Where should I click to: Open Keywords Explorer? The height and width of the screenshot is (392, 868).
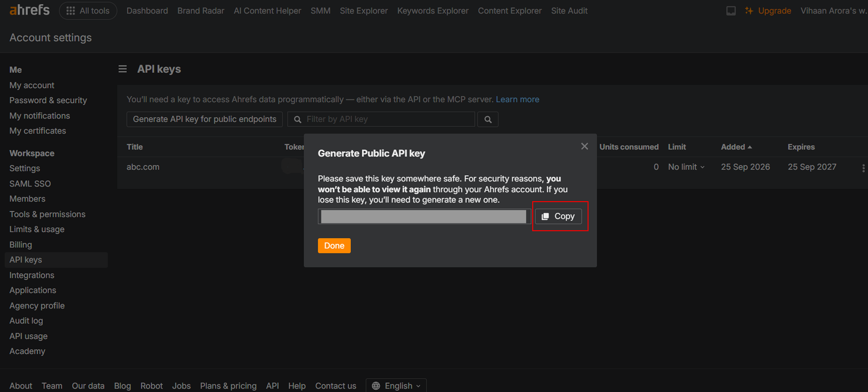point(433,11)
